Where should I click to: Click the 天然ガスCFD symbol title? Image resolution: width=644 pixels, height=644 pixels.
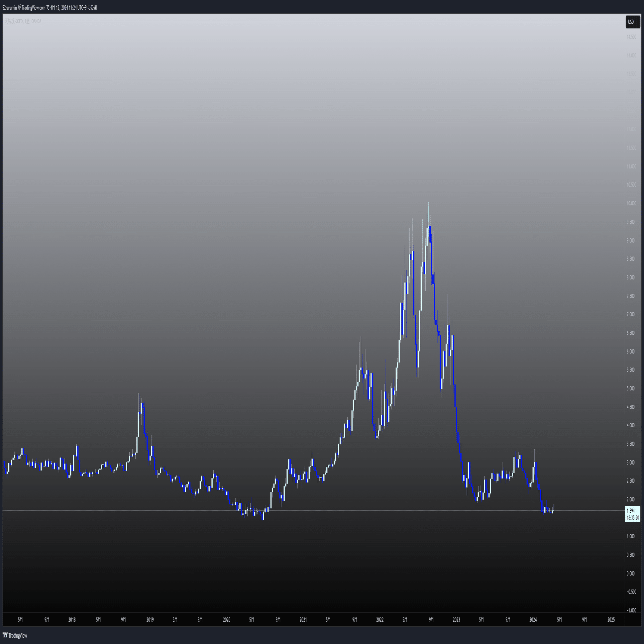coord(13,21)
